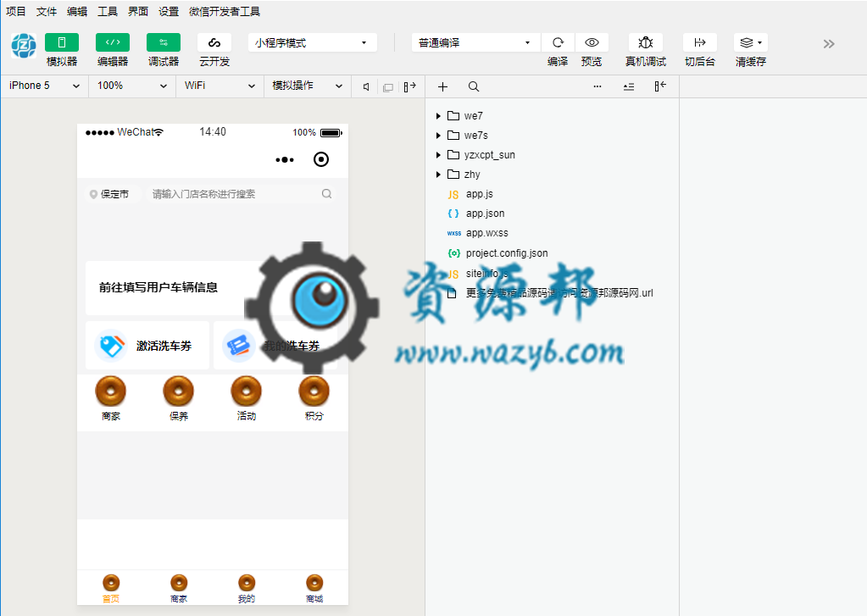
Task: Open the 编辑 menu
Action: 77,11
